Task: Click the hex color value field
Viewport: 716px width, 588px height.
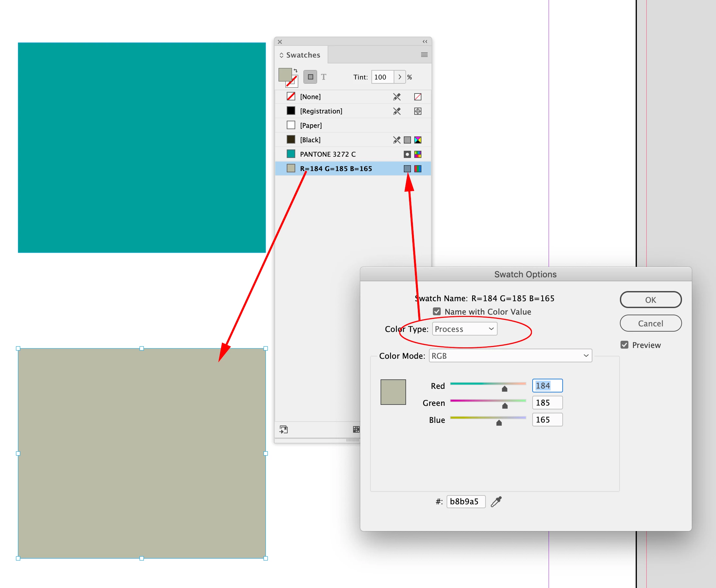Action: tap(466, 501)
